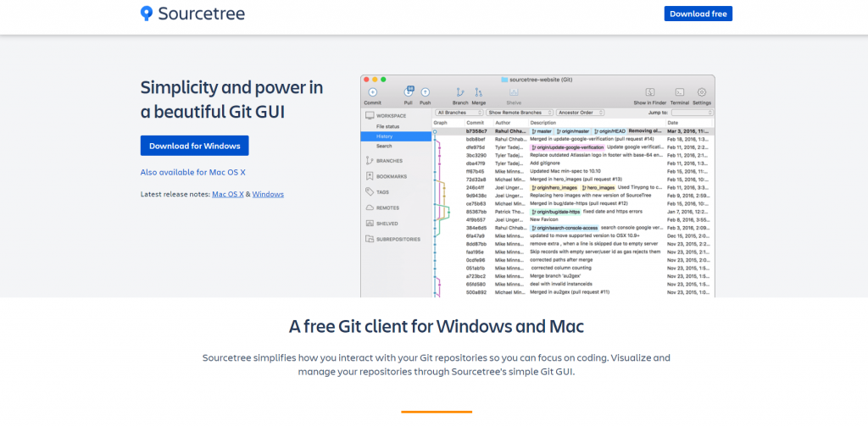Click the origin/bug/date-https green label
Viewport: 868px width, 426px height.
[556, 212]
